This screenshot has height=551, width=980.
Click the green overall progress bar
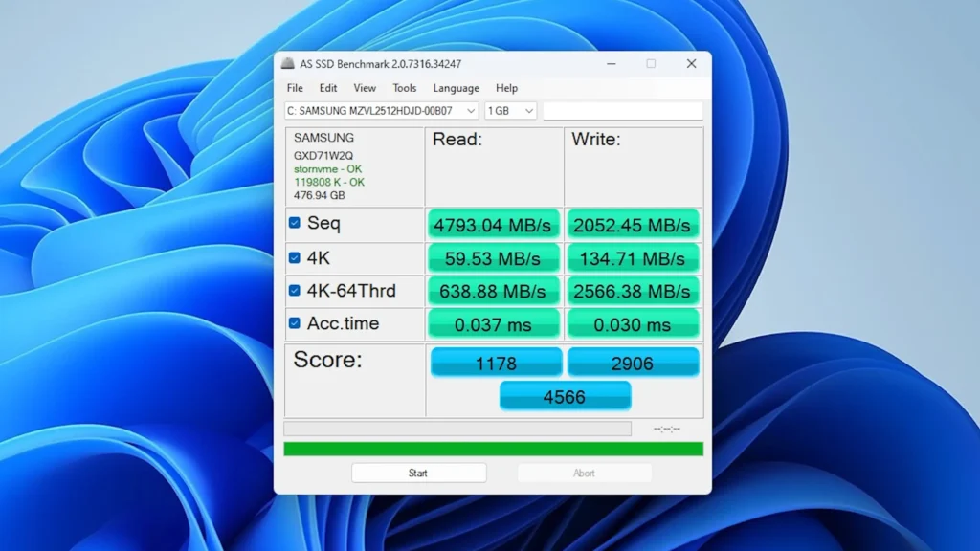pyautogui.click(x=493, y=450)
